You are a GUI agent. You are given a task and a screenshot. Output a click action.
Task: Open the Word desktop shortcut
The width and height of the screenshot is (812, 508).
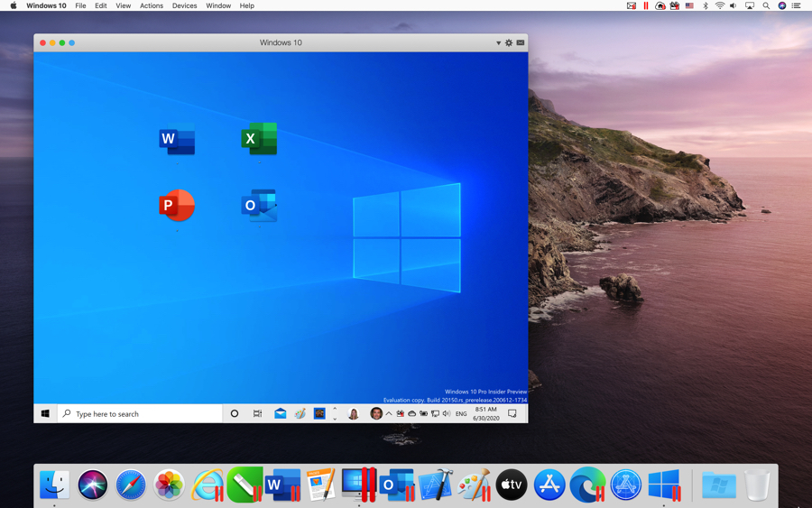(x=177, y=140)
